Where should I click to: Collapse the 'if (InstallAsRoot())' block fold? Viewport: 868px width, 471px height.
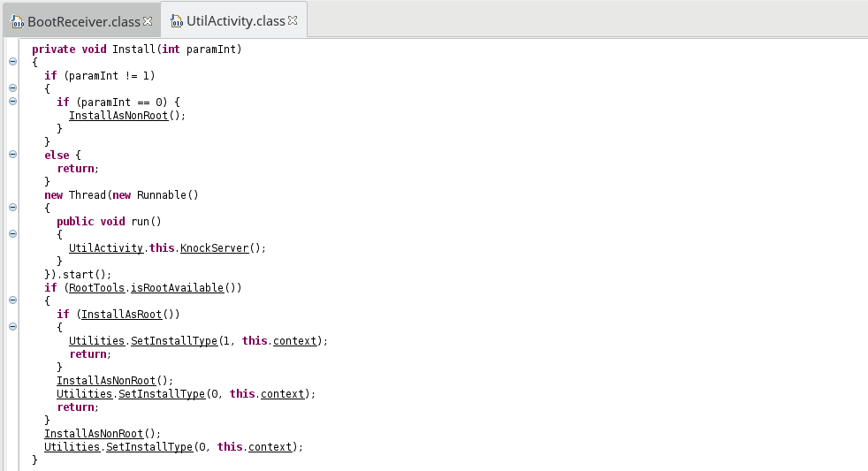(x=12, y=327)
